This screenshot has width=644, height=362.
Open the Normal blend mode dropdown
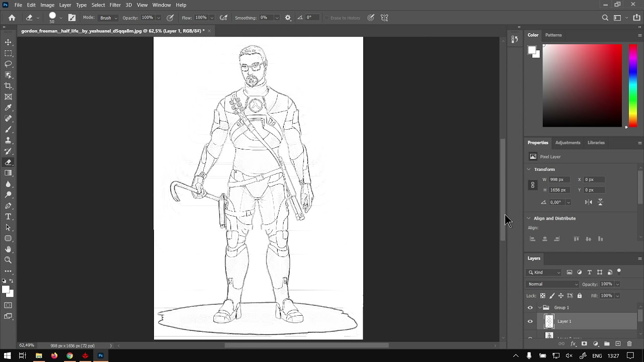553,284
